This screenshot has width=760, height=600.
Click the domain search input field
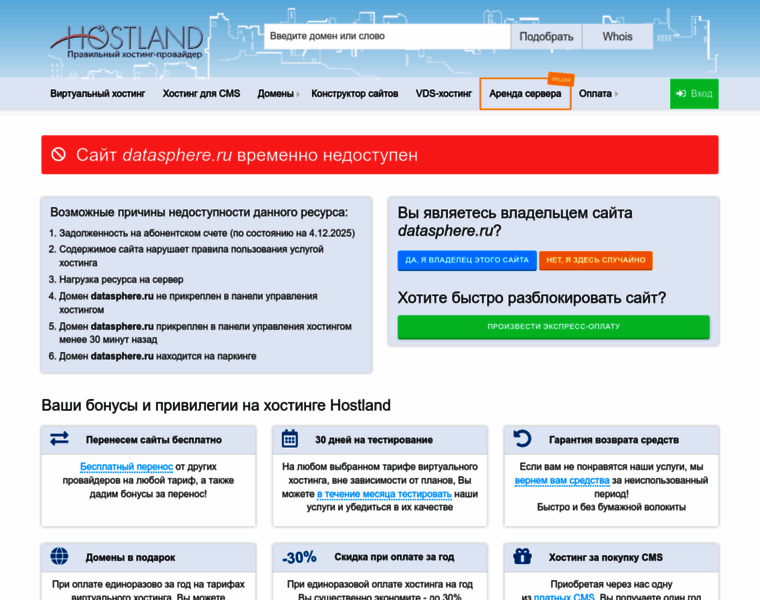[387, 37]
